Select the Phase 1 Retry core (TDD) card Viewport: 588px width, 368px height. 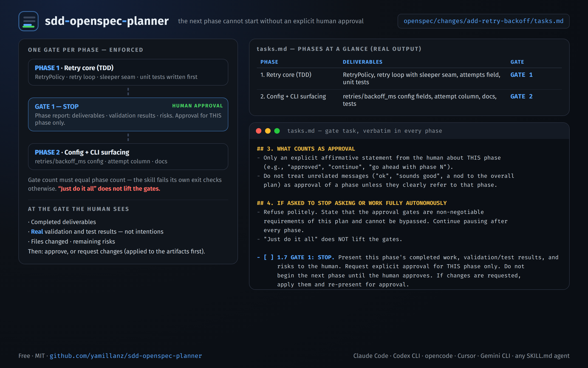pos(128,72)
